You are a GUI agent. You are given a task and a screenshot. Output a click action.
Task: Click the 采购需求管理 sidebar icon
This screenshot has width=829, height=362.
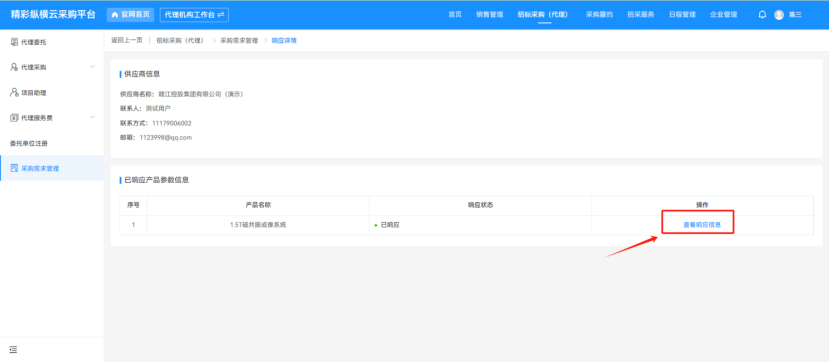click(x=14, y=168)
